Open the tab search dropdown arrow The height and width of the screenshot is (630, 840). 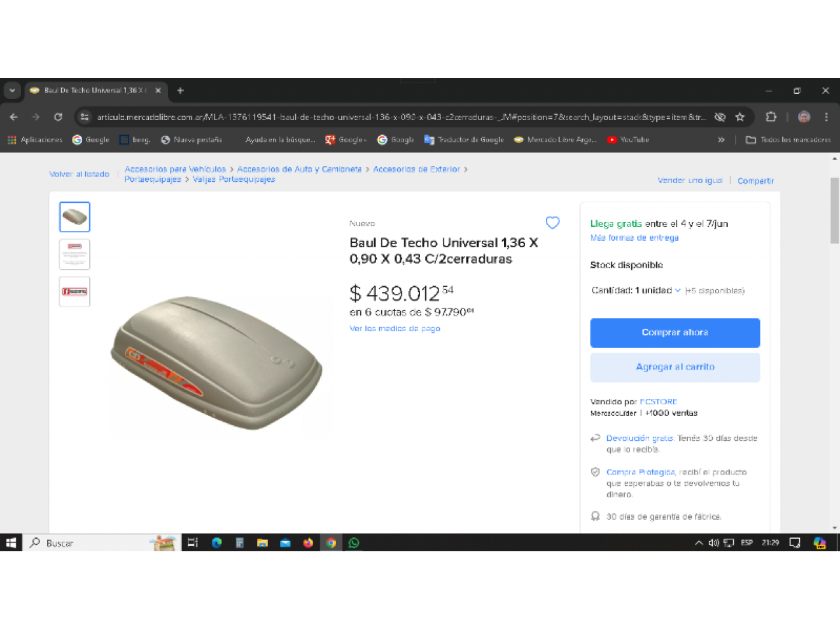pyautogui.click(x=12, y=91)
